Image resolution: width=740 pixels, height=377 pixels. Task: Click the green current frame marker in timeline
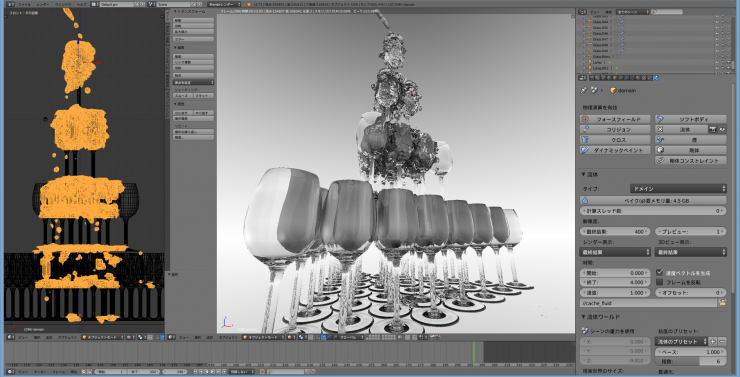[473, 352]
